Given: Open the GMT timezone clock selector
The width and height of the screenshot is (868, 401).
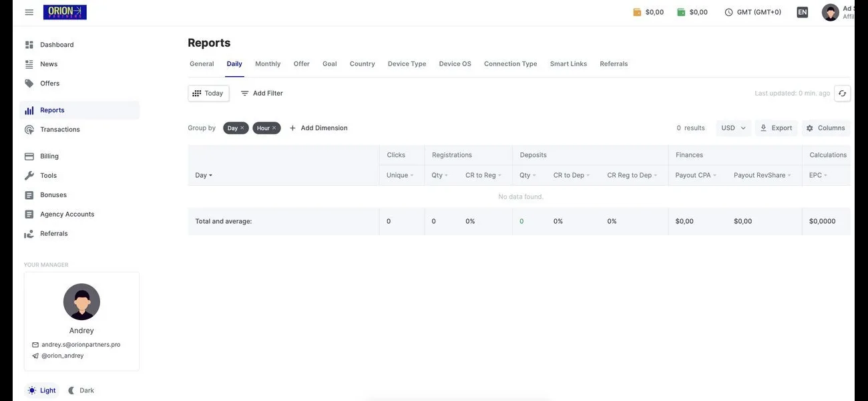Looking at the screenshot, I should (x=752, y=12).
